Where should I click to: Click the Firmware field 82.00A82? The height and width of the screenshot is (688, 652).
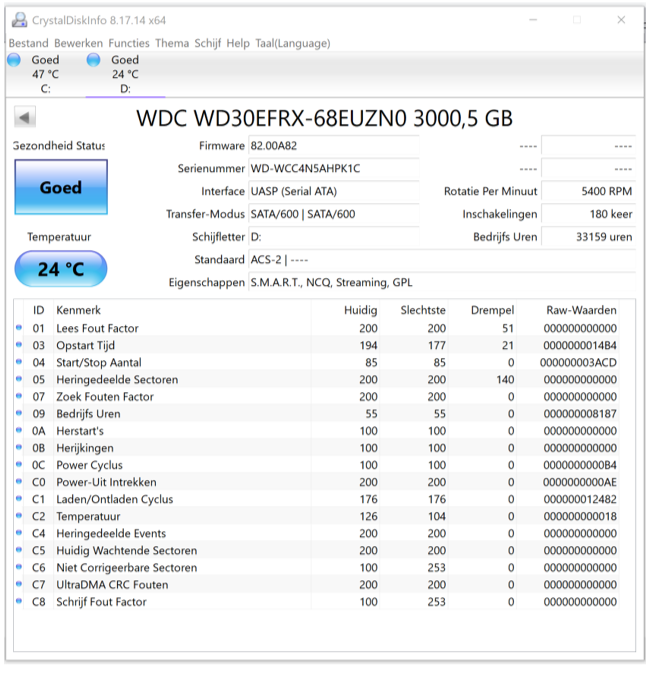click(333, 146)
